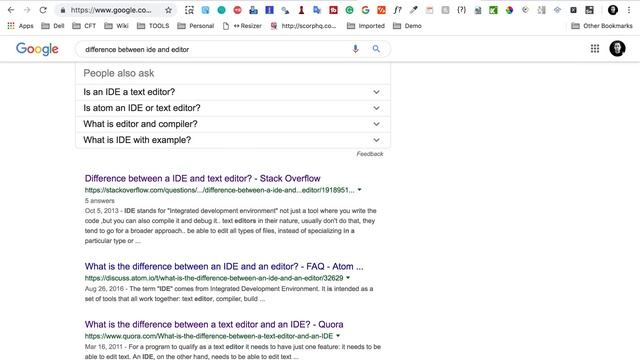This screenshot has height=360, width=640.
Task: Open Chrome's three-dot menu
Action: [629, 10]
